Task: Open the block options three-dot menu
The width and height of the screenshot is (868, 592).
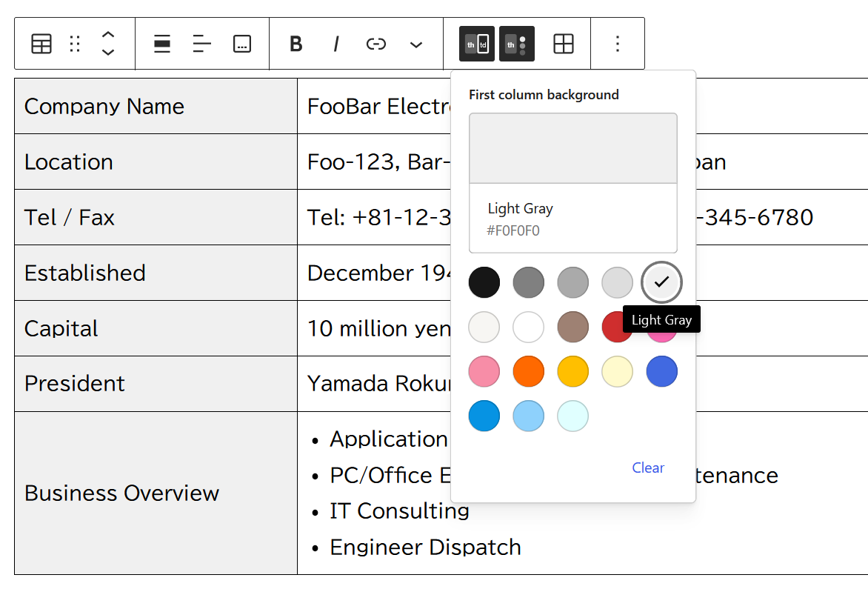Action: (618, 44)
